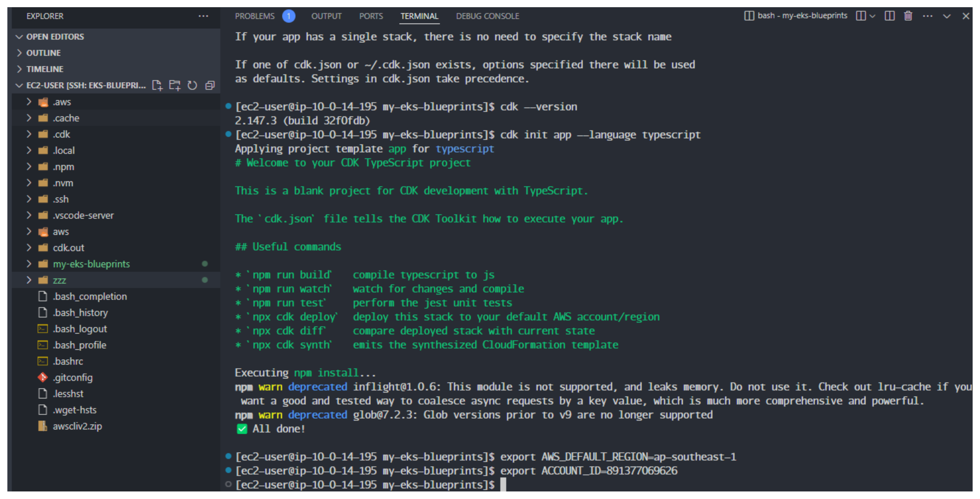The width and height of the screenshot is (980, 499).
Task: Switch to the OUTPUT tab
Action: tap(326, 16)
